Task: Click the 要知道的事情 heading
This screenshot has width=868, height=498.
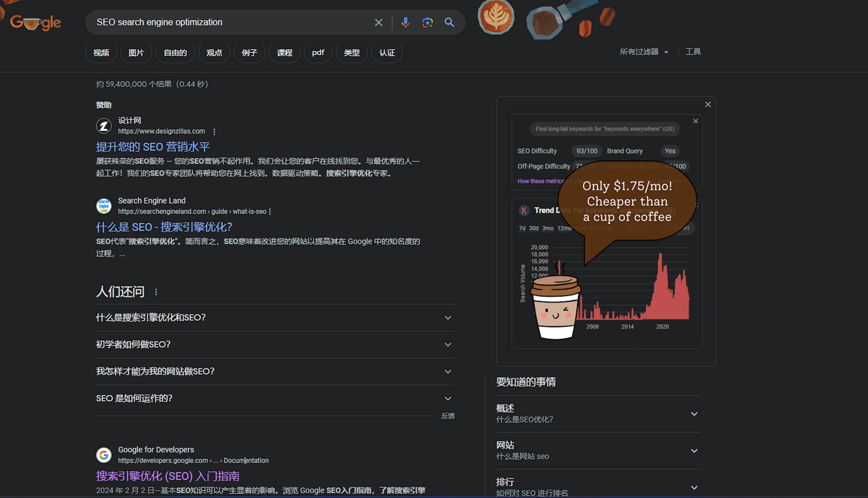Action: tap(526, 382)
